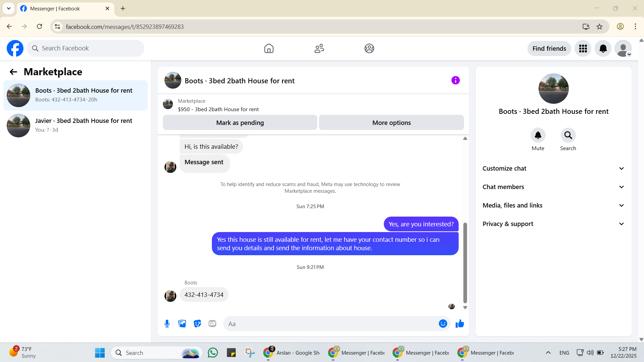Open the tab search dropdown arrow

point(9,9)
